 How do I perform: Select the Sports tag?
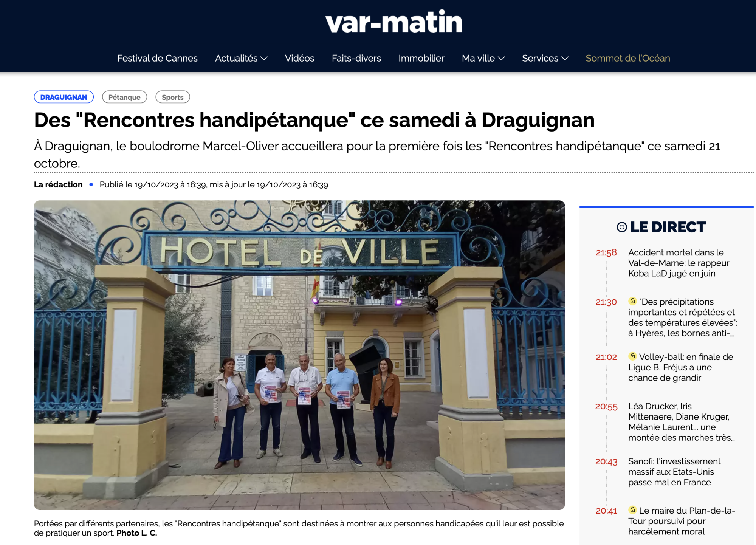click(173, 97)
